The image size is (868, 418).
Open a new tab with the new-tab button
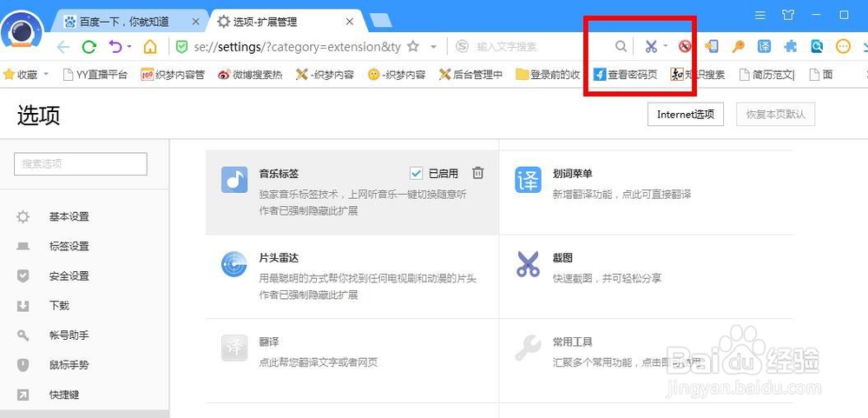380,20
